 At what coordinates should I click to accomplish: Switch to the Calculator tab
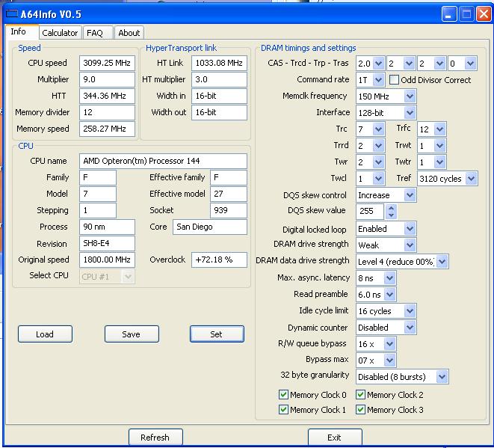[x=60, y=33]
